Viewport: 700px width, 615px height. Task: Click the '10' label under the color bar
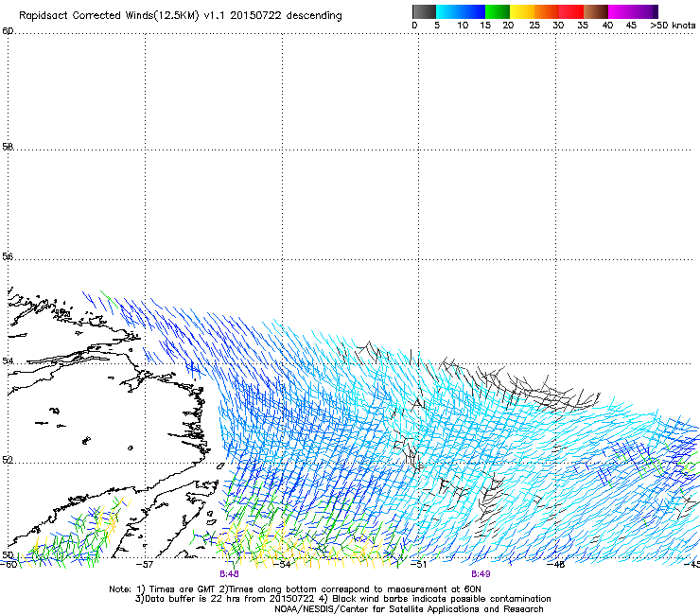tap(463, 26)
